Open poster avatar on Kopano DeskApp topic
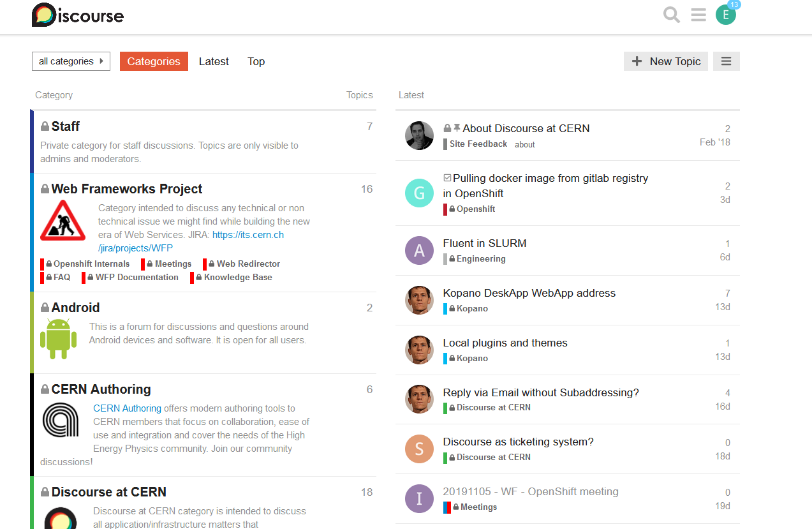This screenshot has height=529, width=812. (x=419, y=300)
